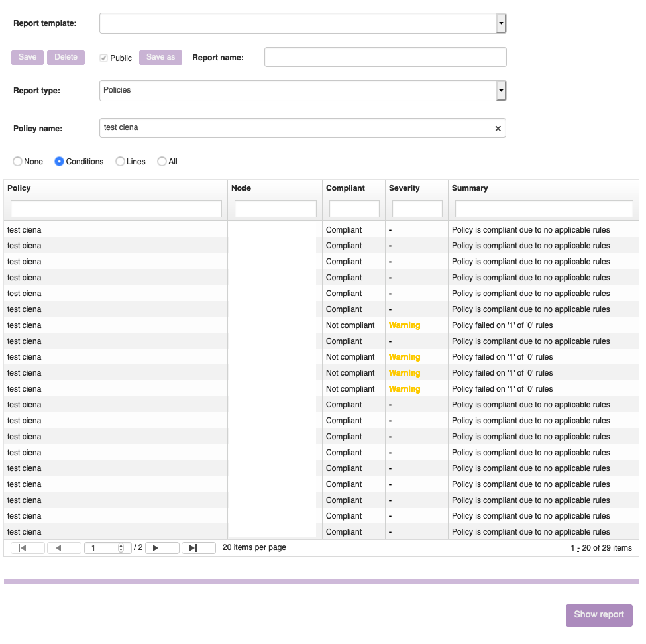The height and width of the screenshot is (644, 646).
Task: Expand the Report type dropdown
Action: pyautogui.click(x=501, y=91)
